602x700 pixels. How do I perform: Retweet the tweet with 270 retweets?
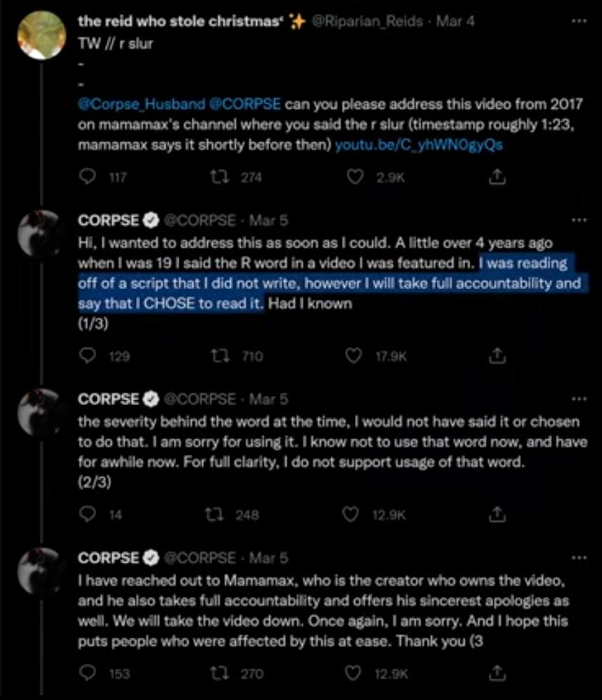[x=219, y=674]
